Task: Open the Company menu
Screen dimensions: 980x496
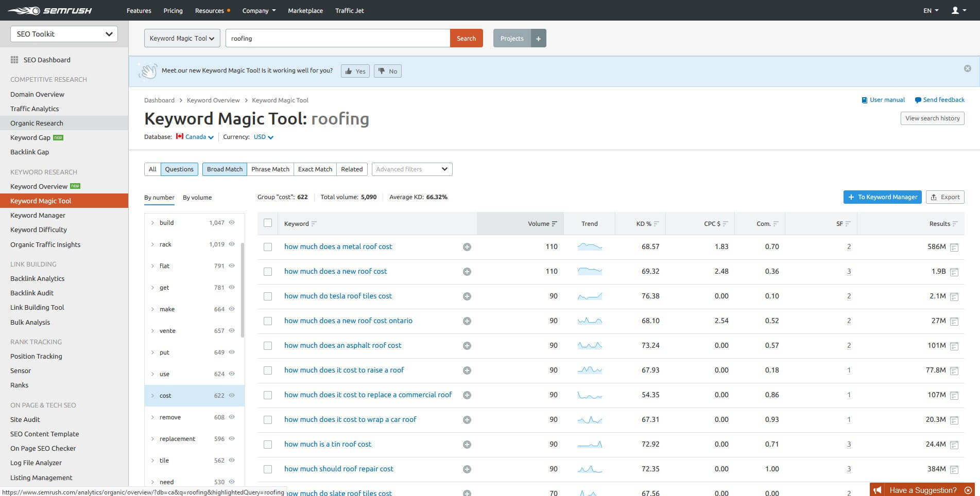Action: pyautogui.click(x=259, y=10)
